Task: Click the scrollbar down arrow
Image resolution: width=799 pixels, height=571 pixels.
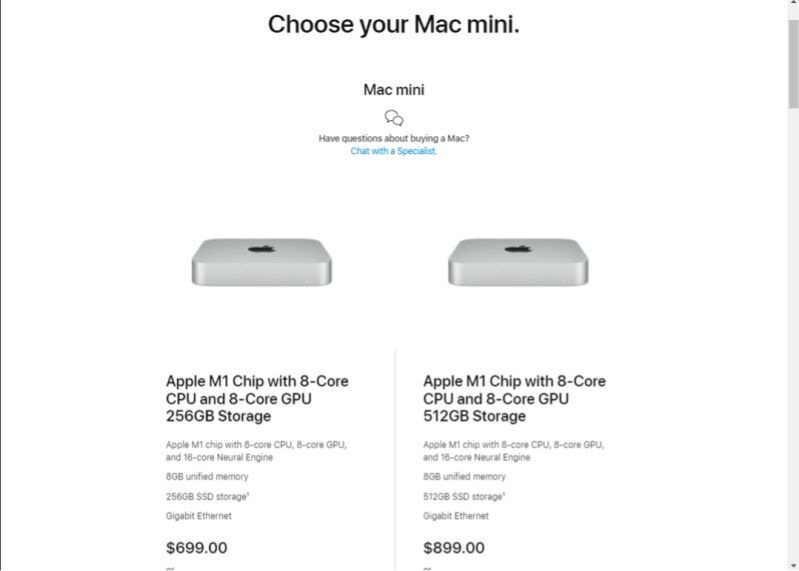Action: click(x=793, y=564)
